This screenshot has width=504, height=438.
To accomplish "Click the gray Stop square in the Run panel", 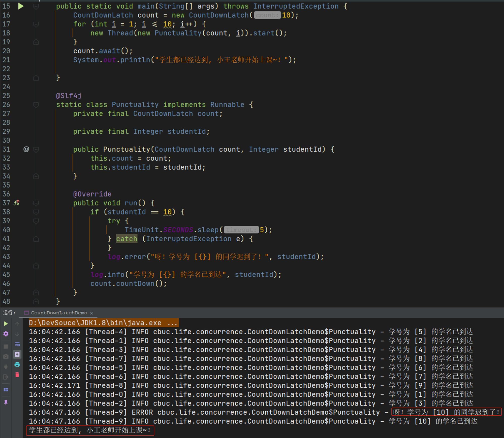I will click(x=6, y=347).
